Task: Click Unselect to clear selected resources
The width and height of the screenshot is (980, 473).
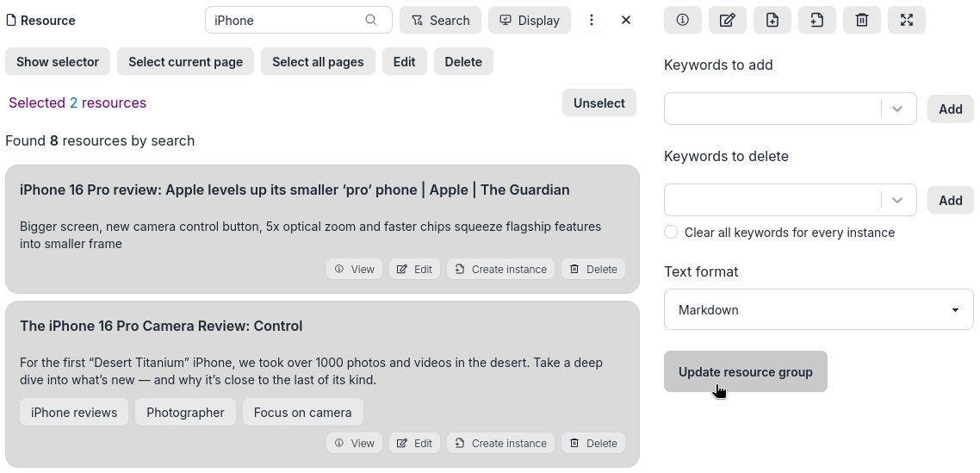Action: (599, 103)
